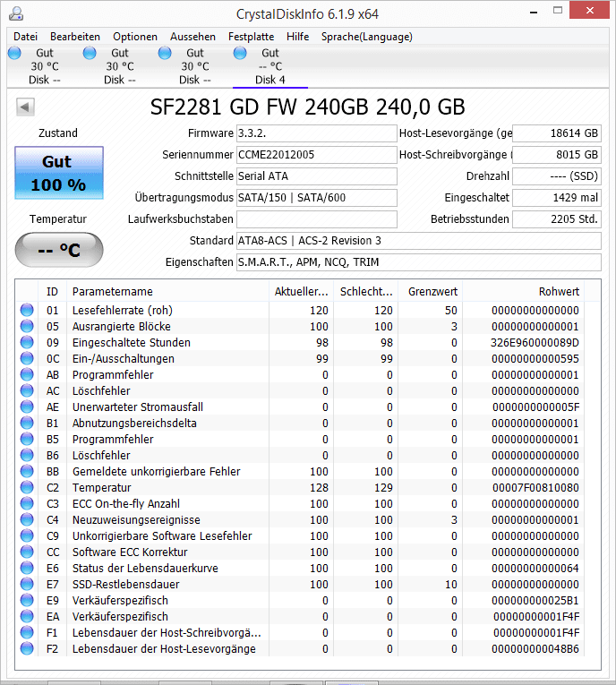Click status orb for Unkorrigierbare Software Lesefehler
This screenshot has height=685, width=616.
(x=27, y=535)
